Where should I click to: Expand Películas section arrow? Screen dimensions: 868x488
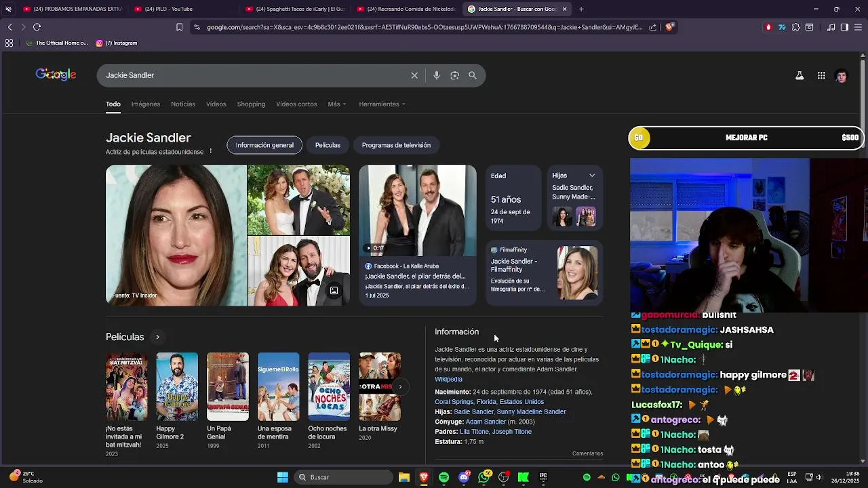pos(157,337)
